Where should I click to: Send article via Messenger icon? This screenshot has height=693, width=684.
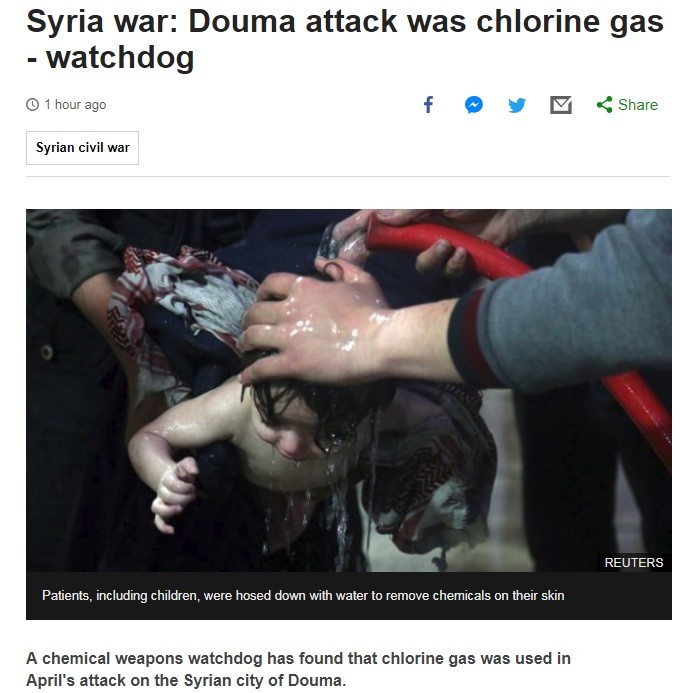tap(474, 105)
